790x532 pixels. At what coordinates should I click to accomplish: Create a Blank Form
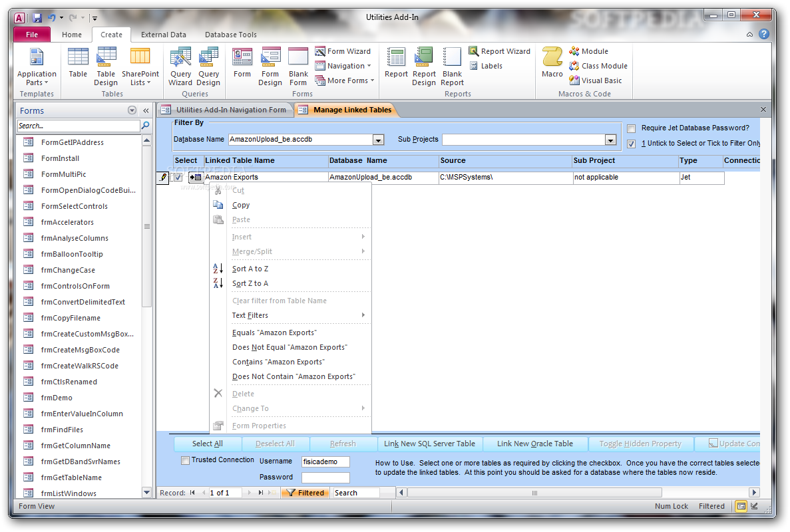coord(297,67)
